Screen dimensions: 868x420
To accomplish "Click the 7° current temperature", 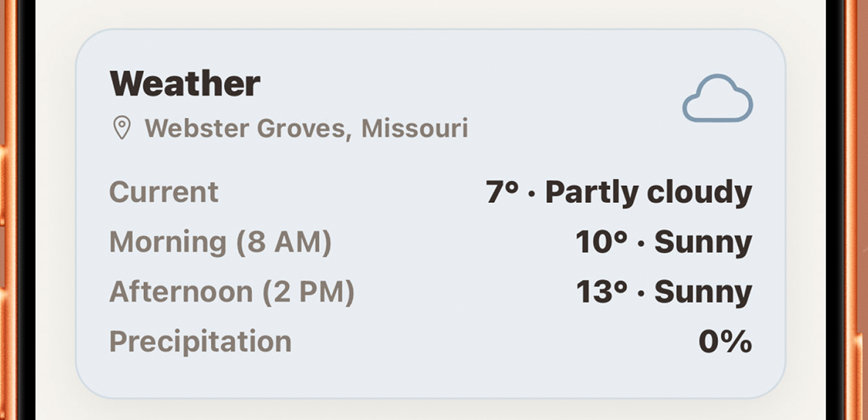I will click(503, 193).
